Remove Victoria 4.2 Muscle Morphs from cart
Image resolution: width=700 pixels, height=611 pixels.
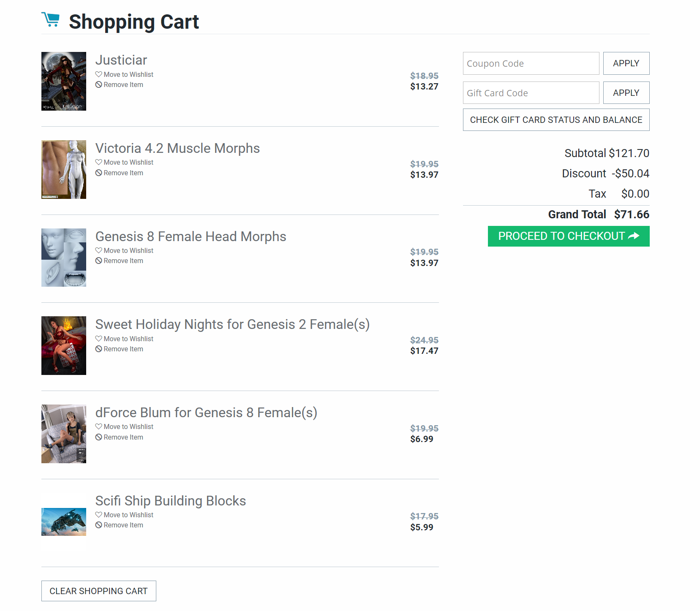pos(123,173)
